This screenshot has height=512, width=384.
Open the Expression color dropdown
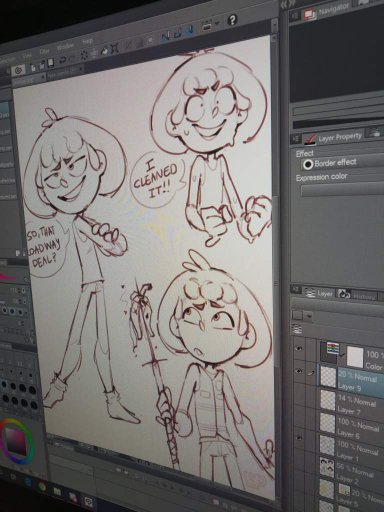pos(342,190)
